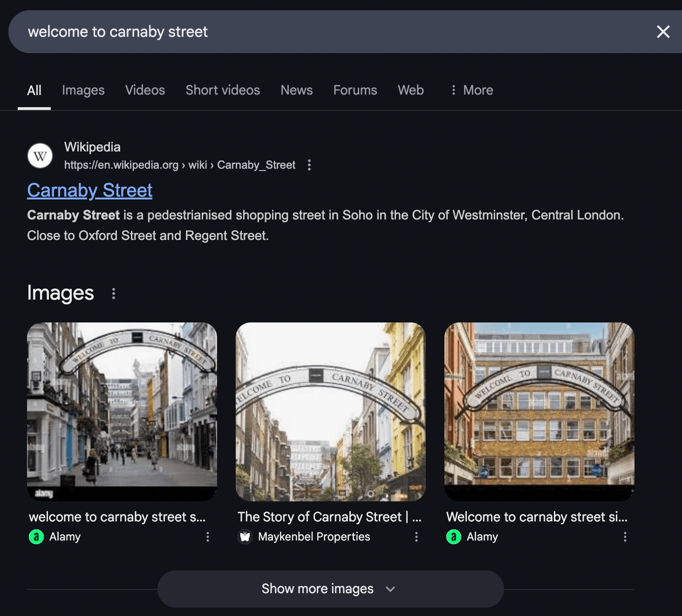
Task: Open options for Maykenbel Properties image
Action: (x=416, y=537)
